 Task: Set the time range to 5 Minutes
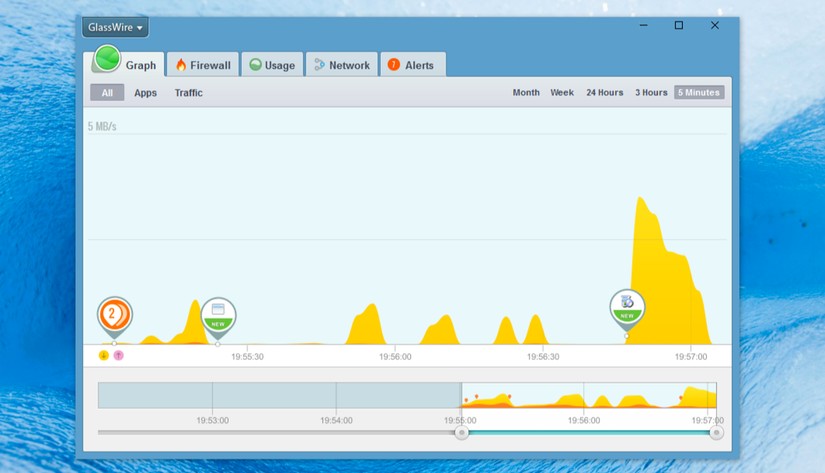tap(699, 92)
